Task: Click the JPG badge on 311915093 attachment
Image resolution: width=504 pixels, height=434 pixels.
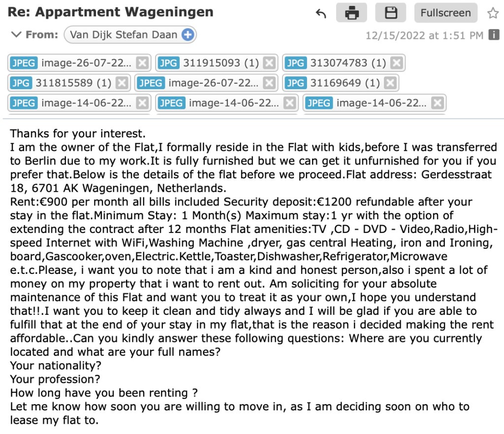Action: click(x=169, y=63)
